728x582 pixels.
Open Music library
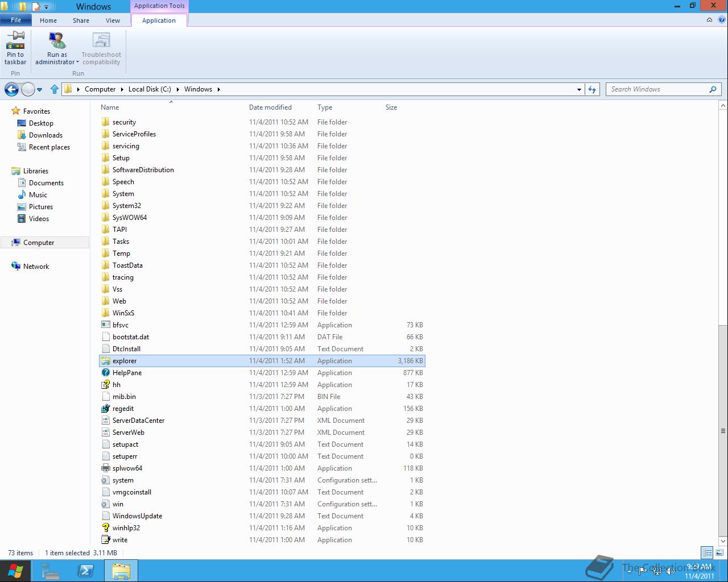tap(38, 195)
